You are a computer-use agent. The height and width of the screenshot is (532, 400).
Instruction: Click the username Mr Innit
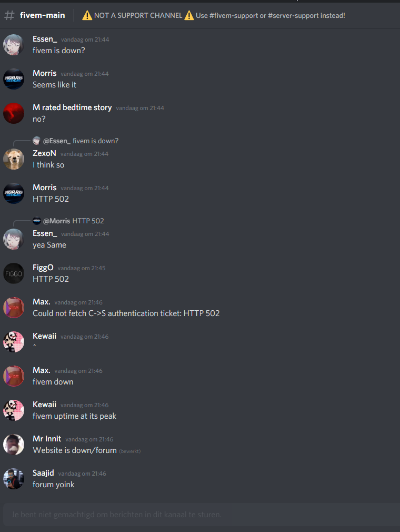coord(47,439)
